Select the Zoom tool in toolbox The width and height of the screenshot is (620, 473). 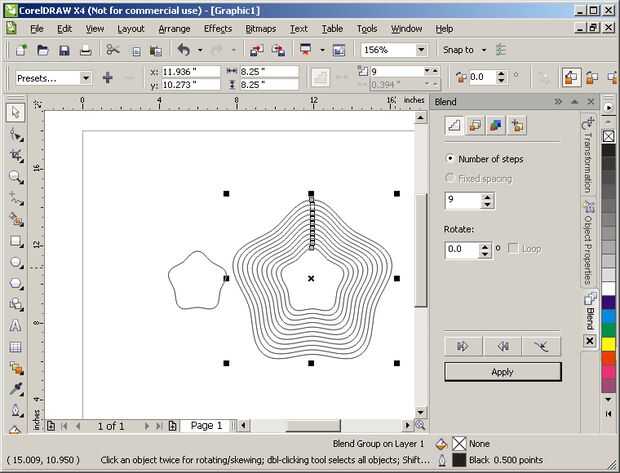coord(16,177)
